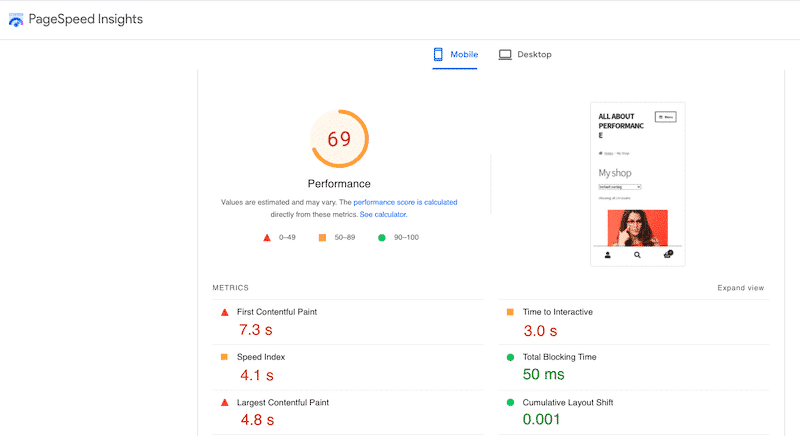Switch to the Mobile tab

[455, 55]
